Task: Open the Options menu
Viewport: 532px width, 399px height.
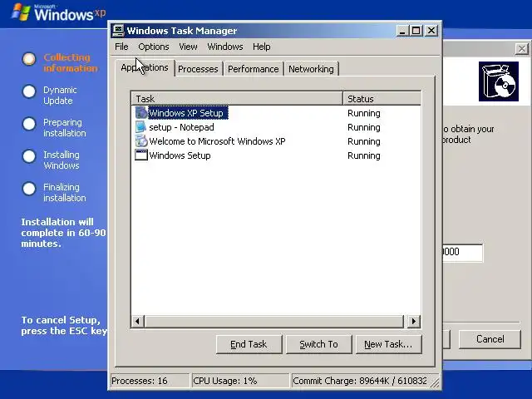Action: point(153,47)
